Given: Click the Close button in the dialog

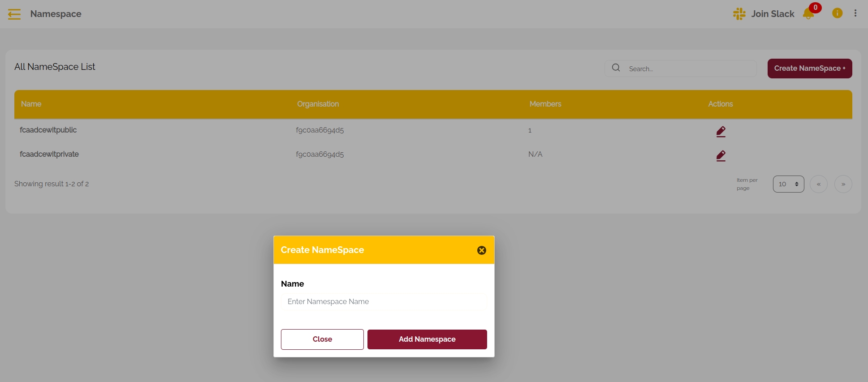Looking at the screenshot, I should point(322,339).
